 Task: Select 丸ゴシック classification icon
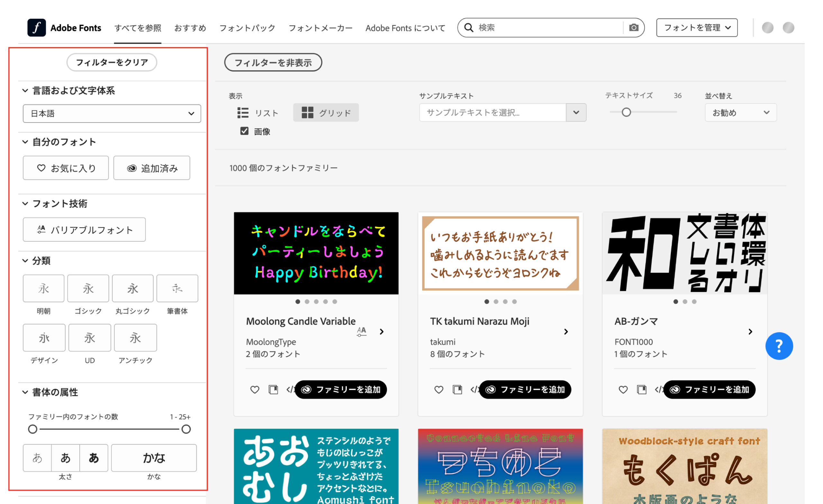[x=132, y=288]
